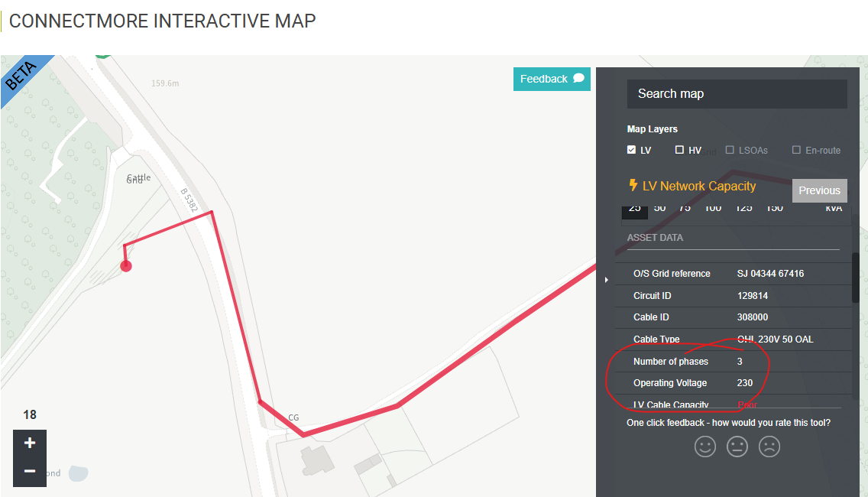Focus the Search map field
Screen dimensions: 868x497
coord(737,94)
